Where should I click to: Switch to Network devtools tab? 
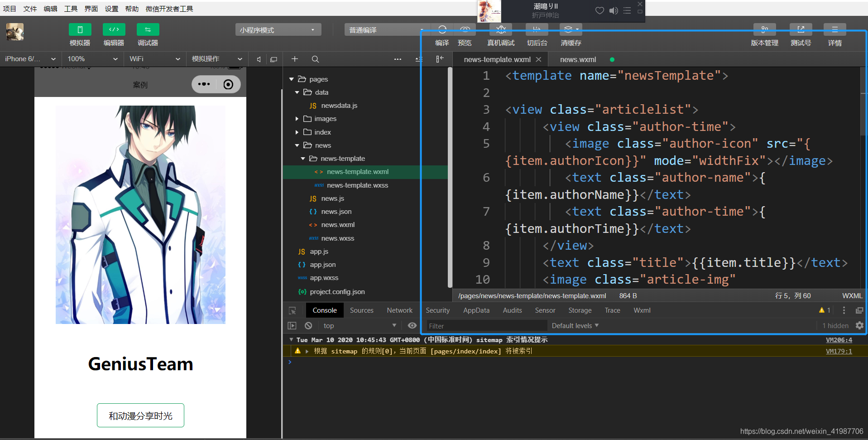coord(399,310)
